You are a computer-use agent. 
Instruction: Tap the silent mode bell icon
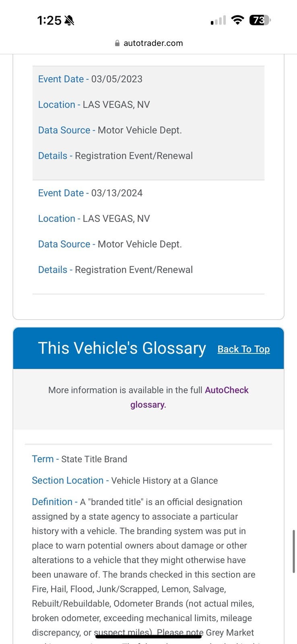click(69, 20)
